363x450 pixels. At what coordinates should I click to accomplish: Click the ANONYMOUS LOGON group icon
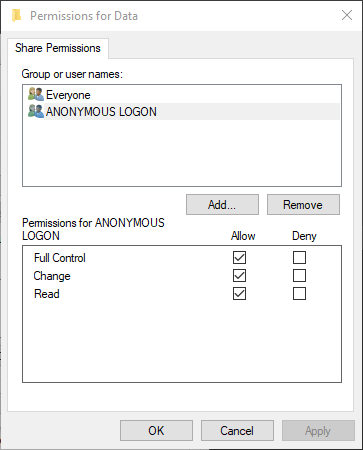(x=36, y=111)
